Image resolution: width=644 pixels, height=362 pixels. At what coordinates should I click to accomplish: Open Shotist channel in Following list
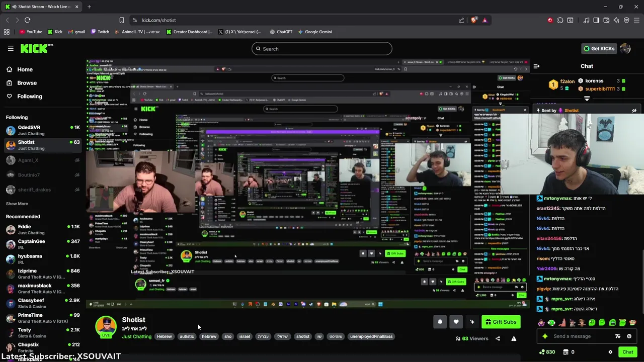click(x=42, y=145)
